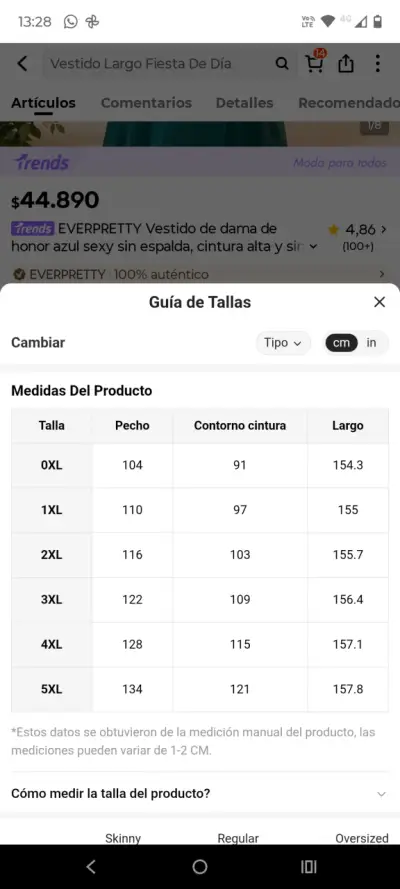Select the 2XL size row
Screen dimensions: 400x889
click(x=200, y=554)
